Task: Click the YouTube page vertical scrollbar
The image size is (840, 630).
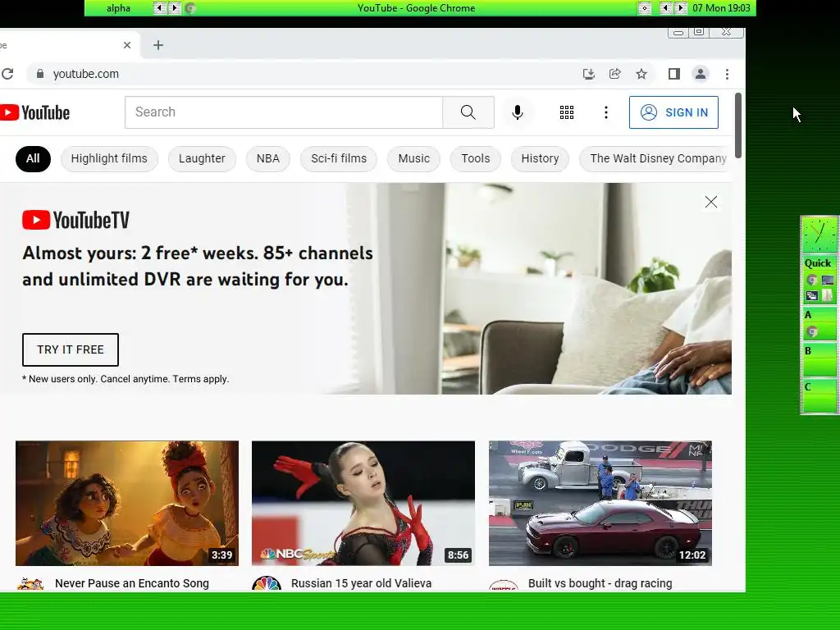Action: [x=737, y=126]
